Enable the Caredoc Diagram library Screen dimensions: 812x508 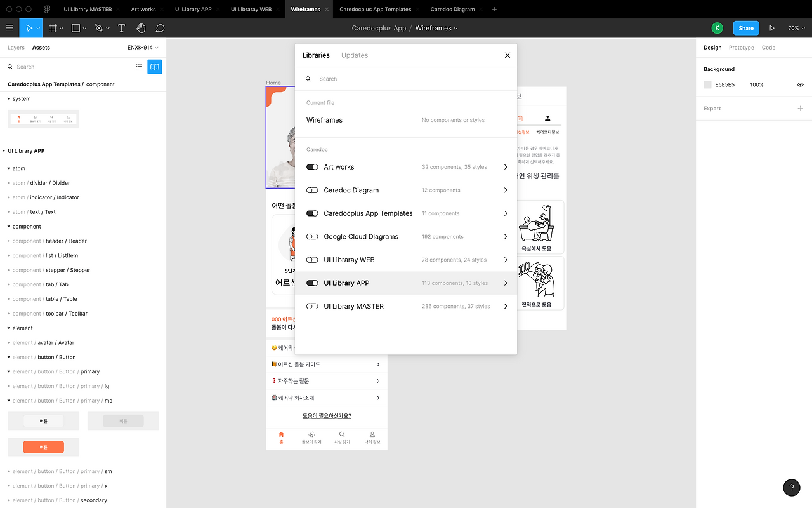coord(312,190)
